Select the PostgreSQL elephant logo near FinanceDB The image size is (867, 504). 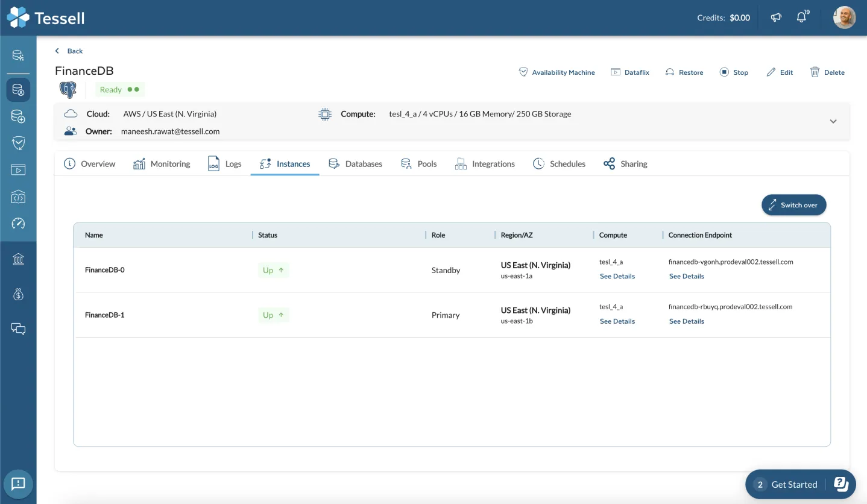pyautogui.click(x=67, y=89)
